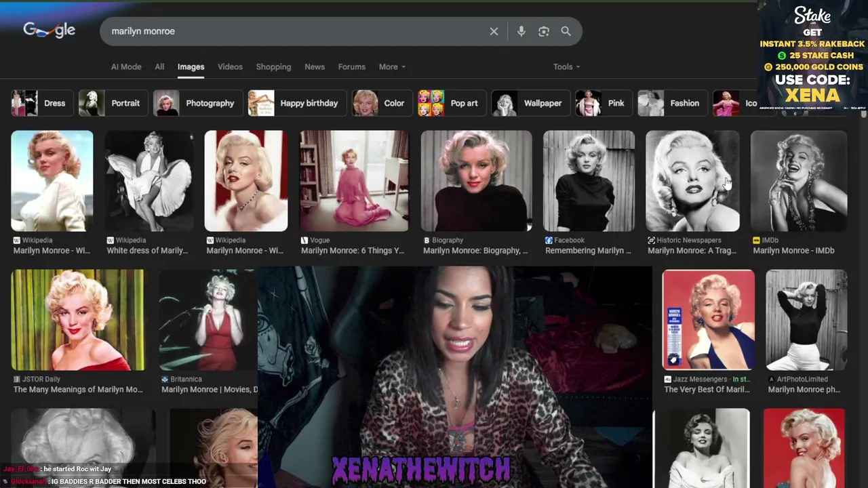868x488 pixels.
Task: Switch to AI Mode tab
Action: [126, 66]
